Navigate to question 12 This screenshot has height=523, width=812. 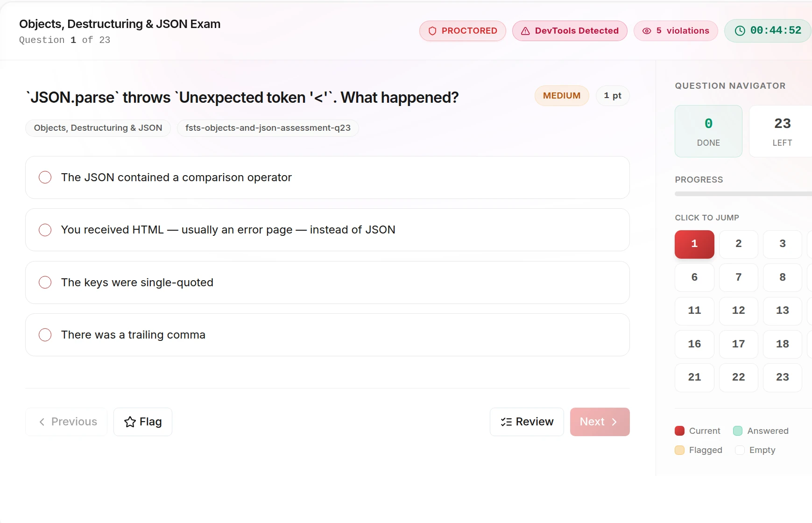click(x=738, y=311)
